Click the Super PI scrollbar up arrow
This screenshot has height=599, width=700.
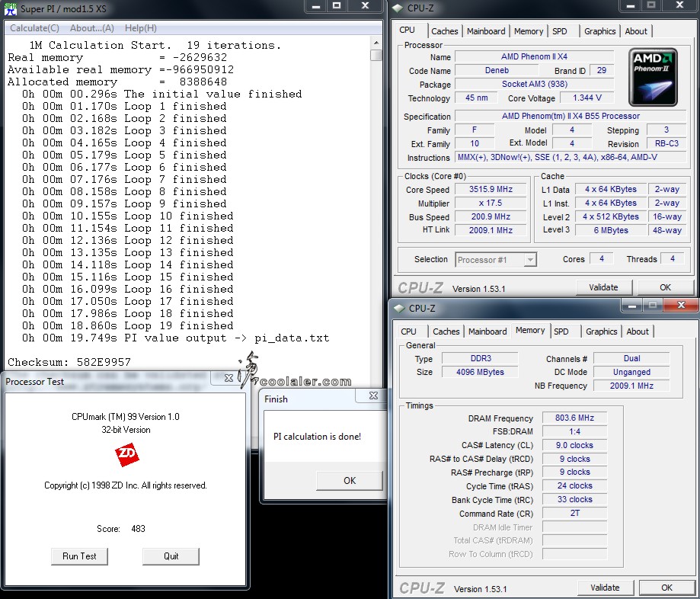click(376, 43)
